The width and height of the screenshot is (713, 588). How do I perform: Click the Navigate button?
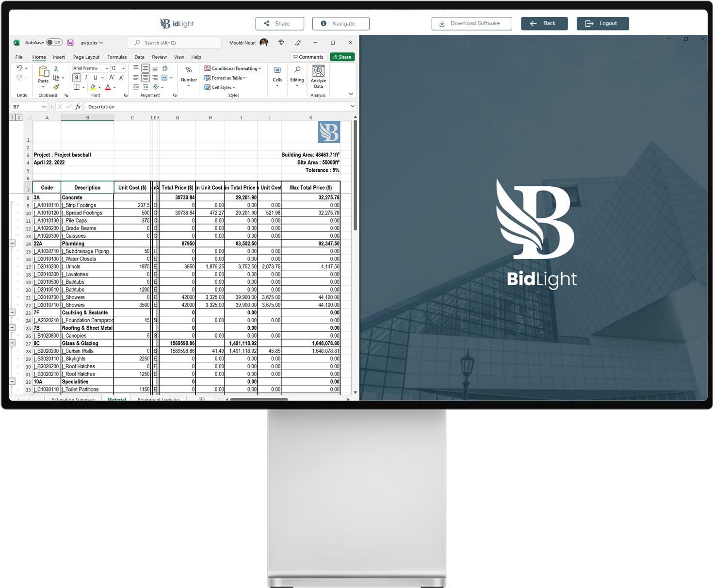(341, 23)
